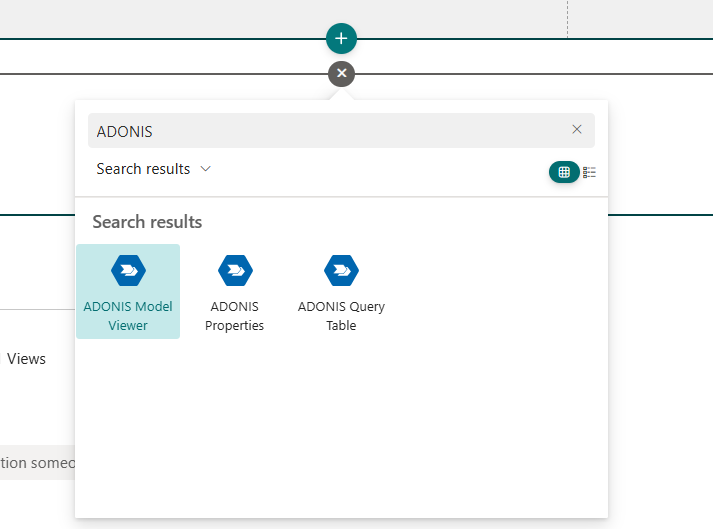Click the ADONIS Properties label text
This screenshot has height=529, width=713.
[x=235, y=316]
